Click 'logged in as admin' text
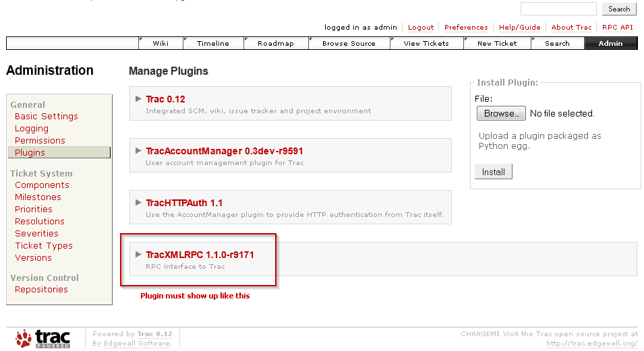The height and width of the screenshot is (351, 644). [361, 27]
